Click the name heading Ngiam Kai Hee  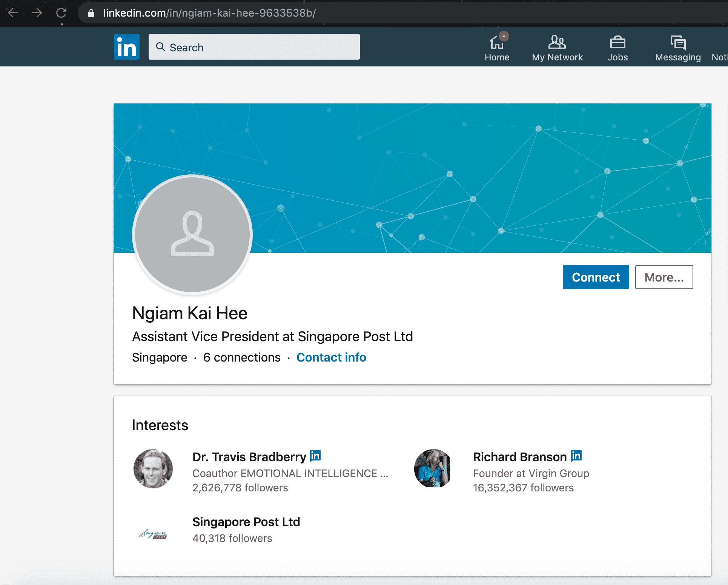[190, 313]
